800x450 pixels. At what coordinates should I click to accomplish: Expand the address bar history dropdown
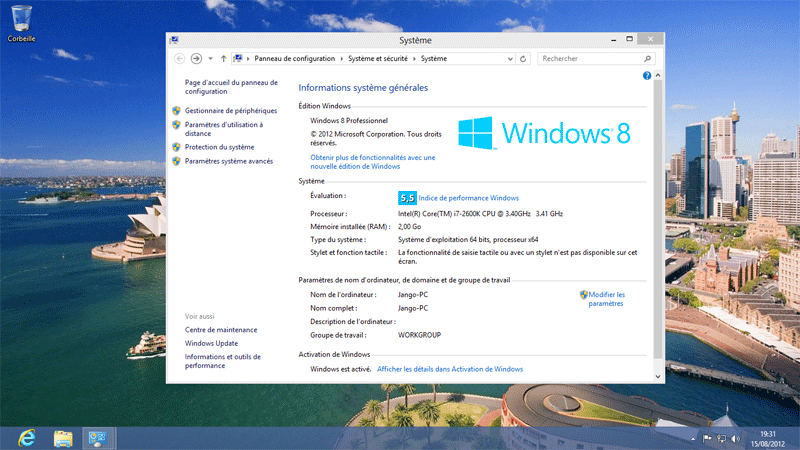point(510,59)
